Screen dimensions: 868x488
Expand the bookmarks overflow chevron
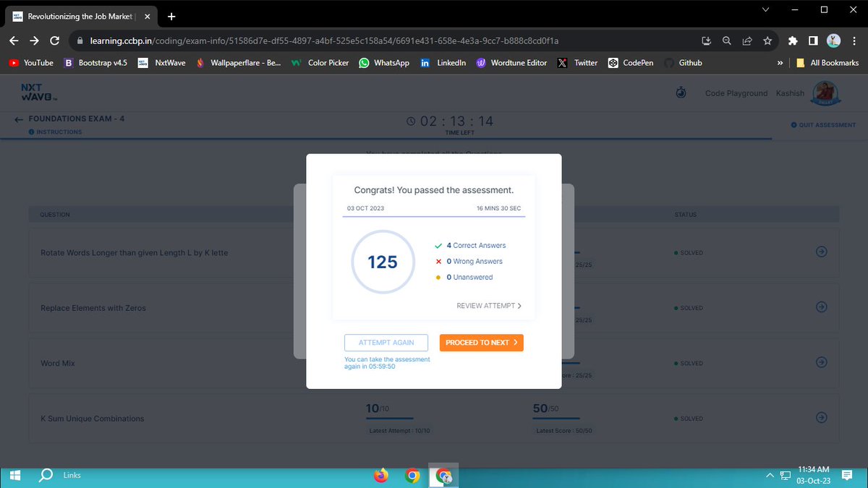click(780, 62)
